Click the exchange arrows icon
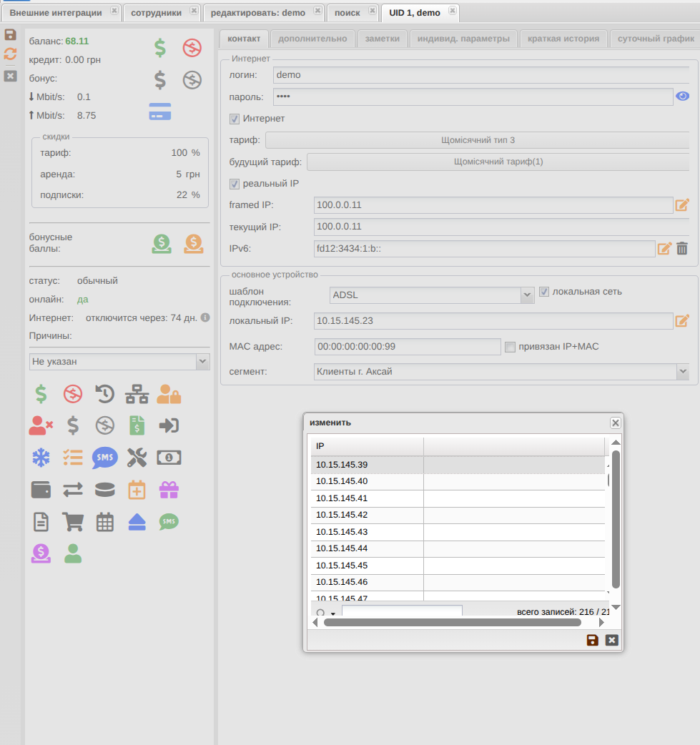Image resolution: width=700 pixels, height=745 pixels. [73, 490]
